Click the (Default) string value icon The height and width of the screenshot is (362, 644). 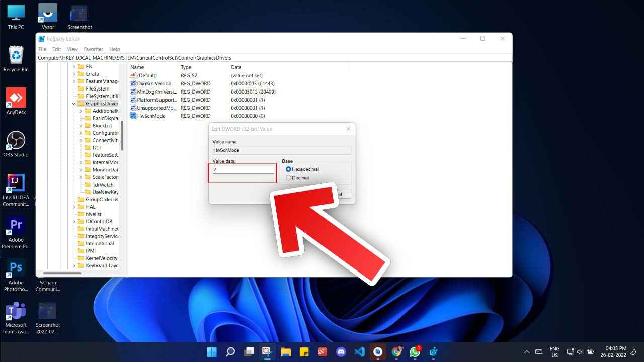(133, 75)
